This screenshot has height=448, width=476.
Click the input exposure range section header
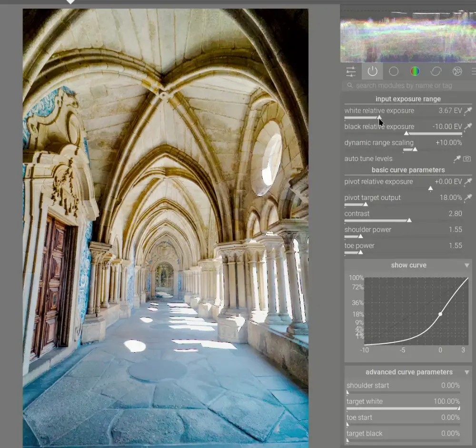click(408, 99)
